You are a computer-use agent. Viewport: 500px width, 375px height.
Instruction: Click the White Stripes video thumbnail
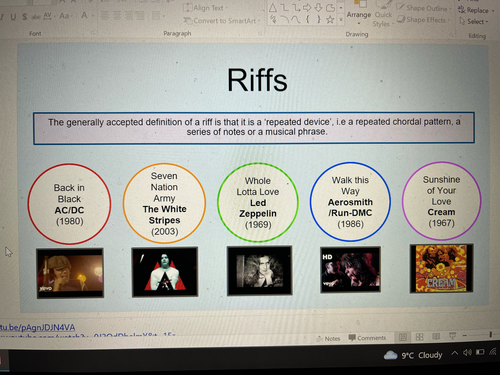click(165, 272)
